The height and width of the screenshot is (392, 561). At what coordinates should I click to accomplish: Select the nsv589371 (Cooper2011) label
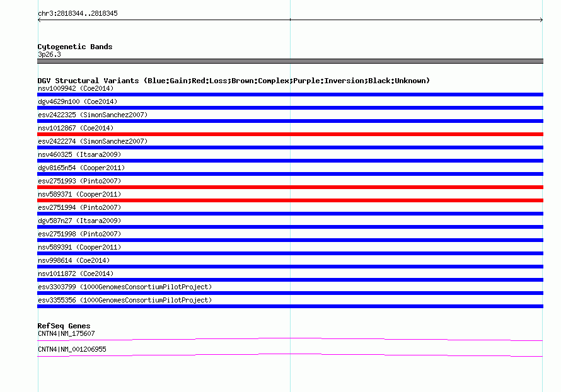pos(79,194)
